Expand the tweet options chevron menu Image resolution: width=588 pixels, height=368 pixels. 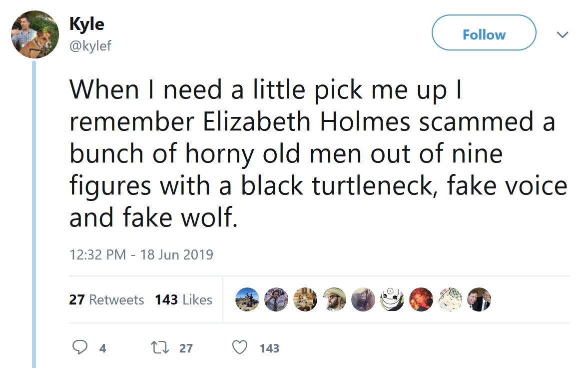(563, 35)
